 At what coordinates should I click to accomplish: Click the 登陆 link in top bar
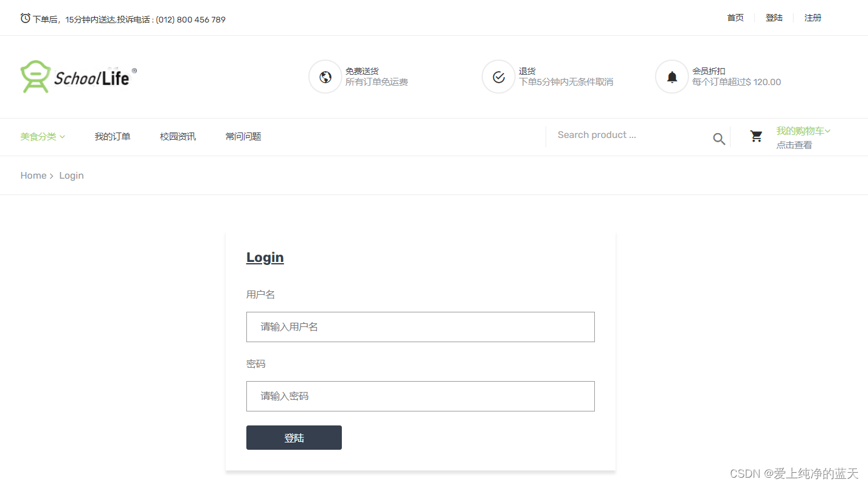pos(774,18)
